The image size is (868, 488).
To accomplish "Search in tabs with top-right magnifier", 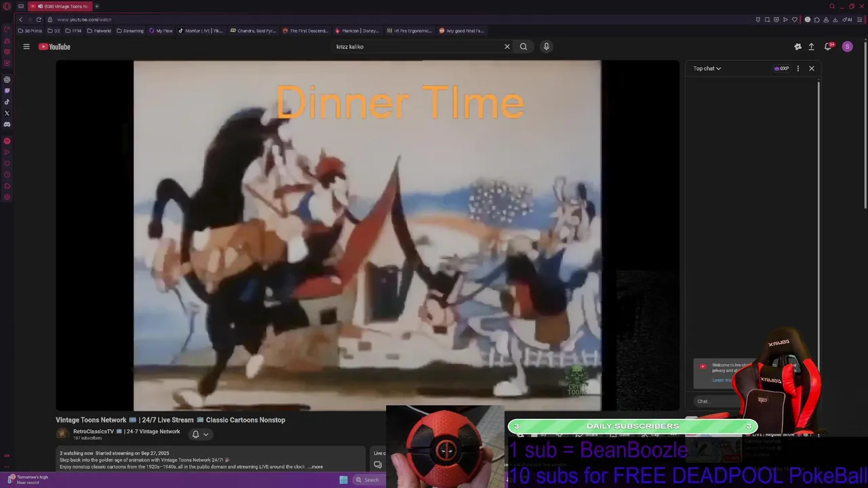I will tap(832, 6).
